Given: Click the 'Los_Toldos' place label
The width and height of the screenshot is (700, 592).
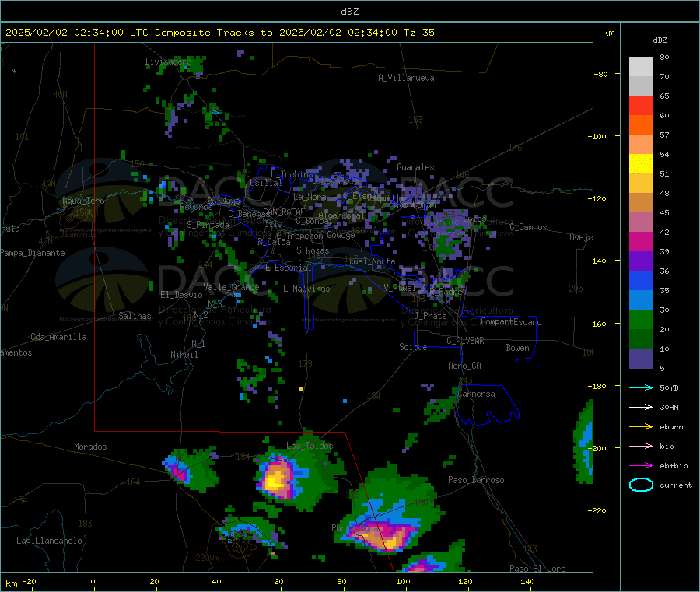Looking at the screenshot, I should (x=310, y=446).
